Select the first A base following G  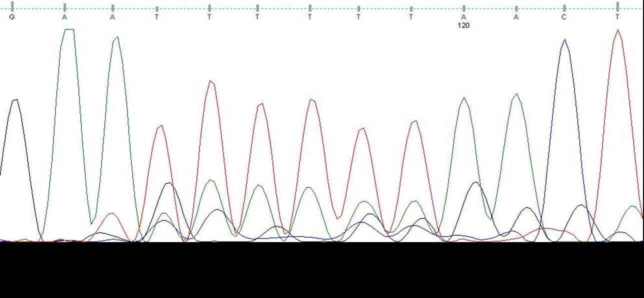(x=64, y=17)
